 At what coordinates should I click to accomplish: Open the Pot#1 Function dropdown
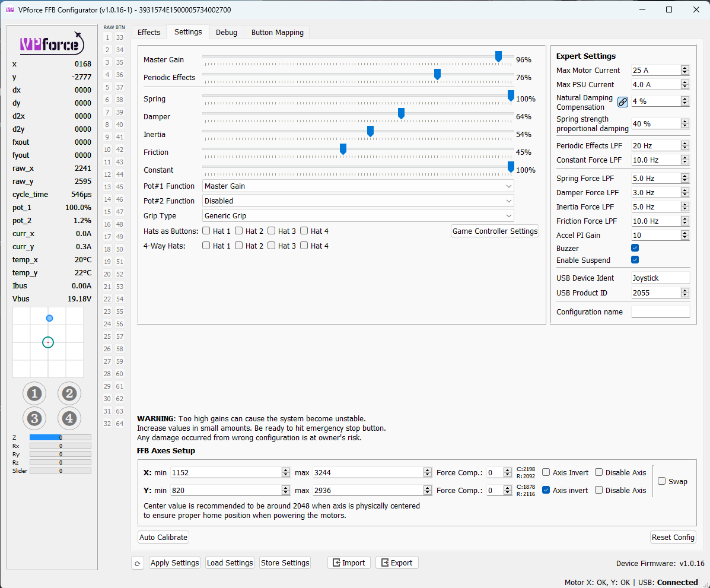click(358, 186)
